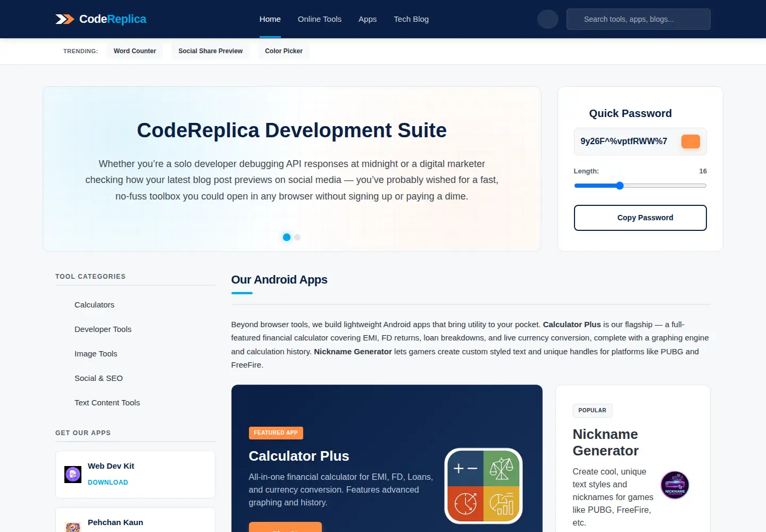Click the TRENDING: label
This screenshot has height=532, width=766.
pos(80,51)
